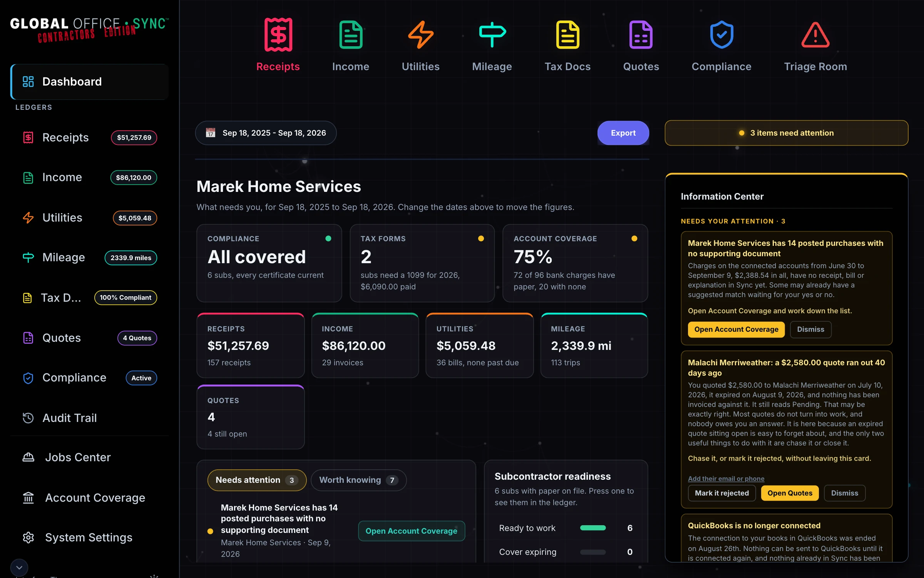Open the Account Coverage 75% card

pyautogui.click(x=575, y=263)
